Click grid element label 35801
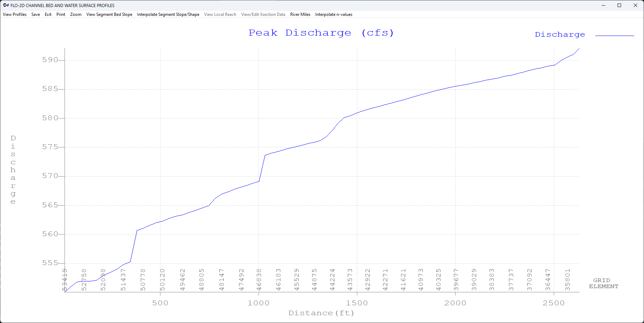Image resolution: width=644 pixels, height=323 pixels. tap(567, 280)
